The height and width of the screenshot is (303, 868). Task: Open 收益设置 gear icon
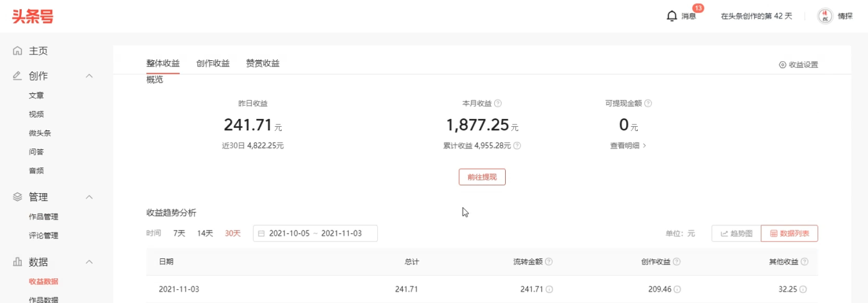[782, 65]
